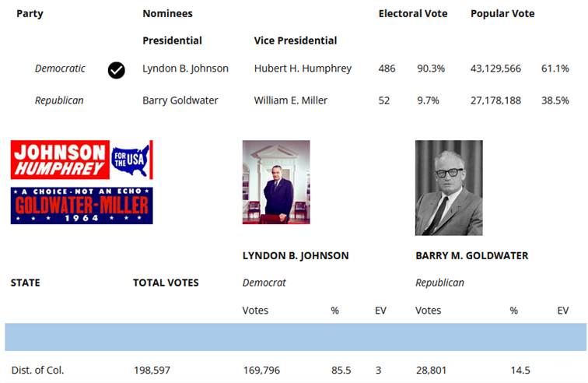Click William E. Miller vice presidential nominee
Viewport: 588px width, 383px height.
pyautogui.click(x=291, y=100)
